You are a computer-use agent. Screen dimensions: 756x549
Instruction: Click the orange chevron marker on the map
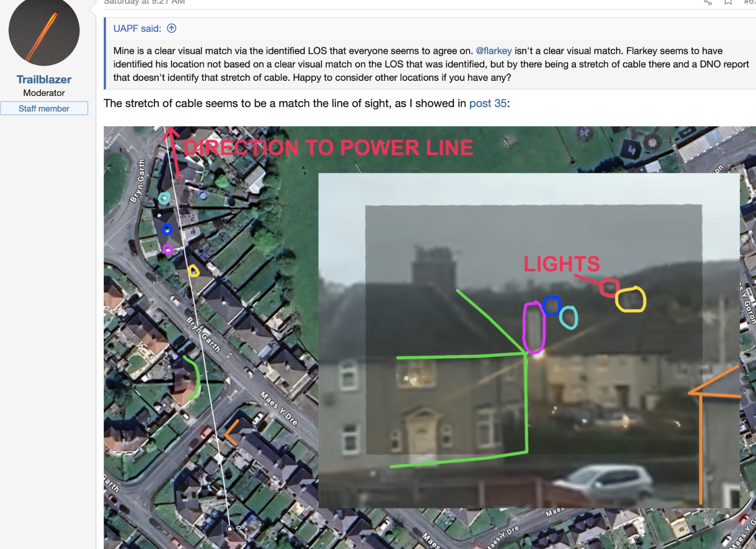coord(232,432)
